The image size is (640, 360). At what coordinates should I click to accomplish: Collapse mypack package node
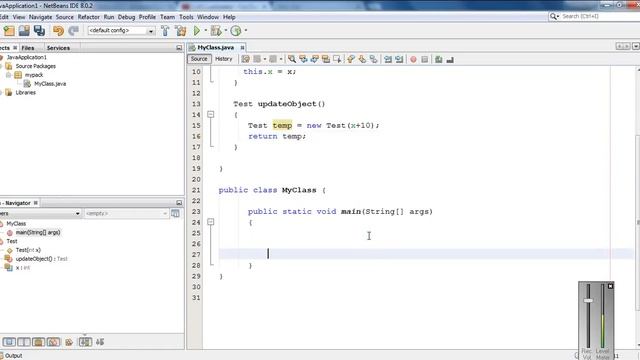point(8,75)
